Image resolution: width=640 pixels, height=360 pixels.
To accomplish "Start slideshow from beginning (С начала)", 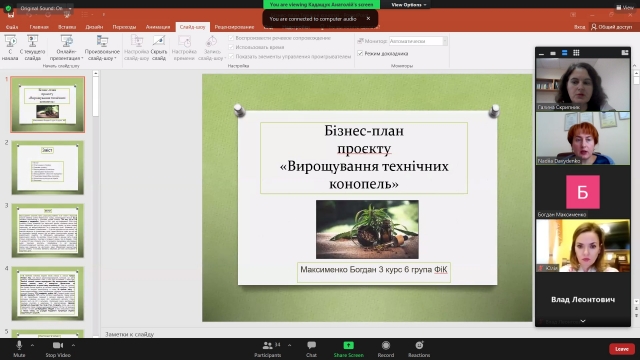I will coord(10,47).
